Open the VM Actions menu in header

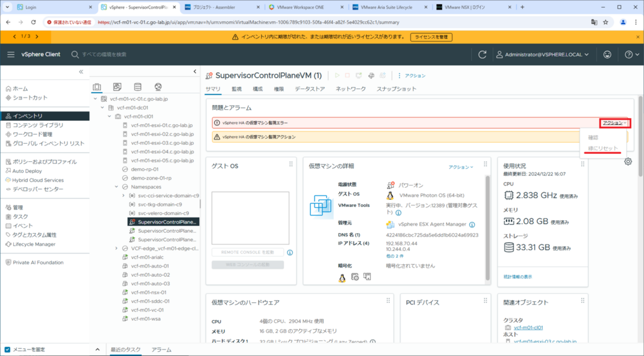click(x=412, y=76)
